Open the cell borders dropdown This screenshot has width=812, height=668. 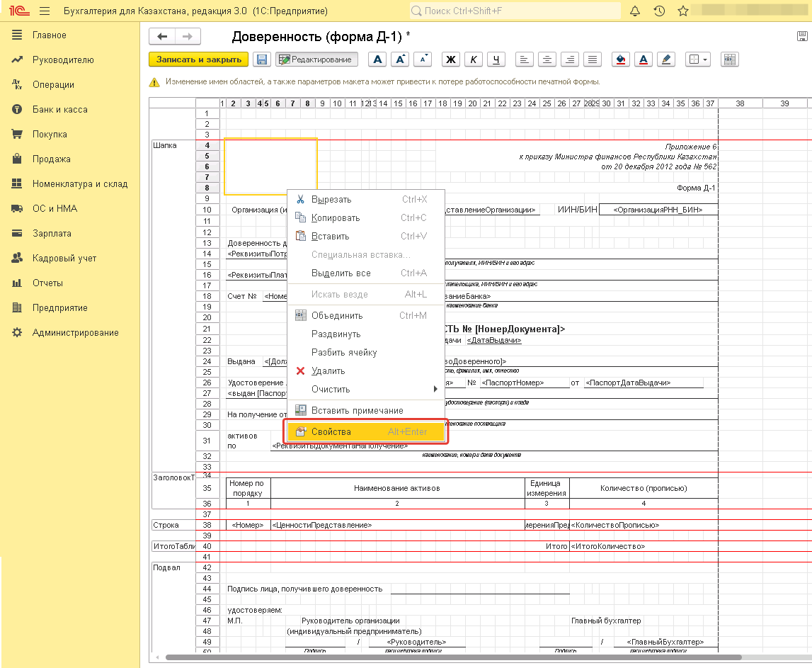(698, 60)
